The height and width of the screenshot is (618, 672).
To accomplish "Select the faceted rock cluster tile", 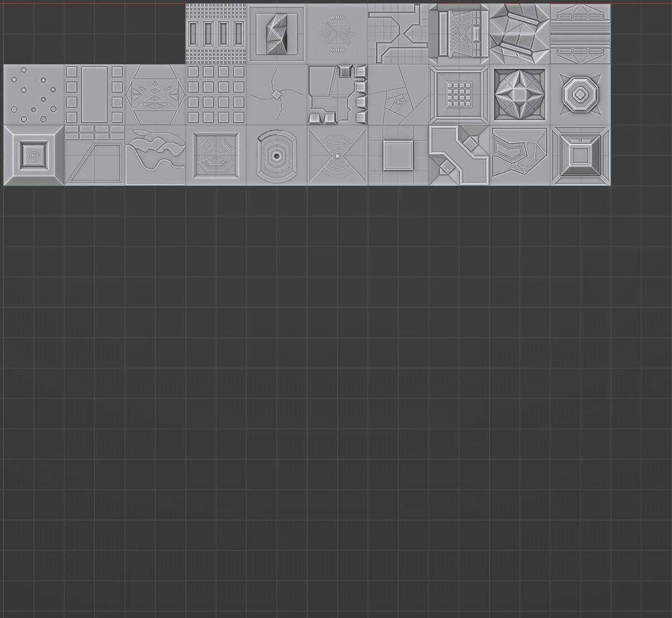I will tap(519, 33).
